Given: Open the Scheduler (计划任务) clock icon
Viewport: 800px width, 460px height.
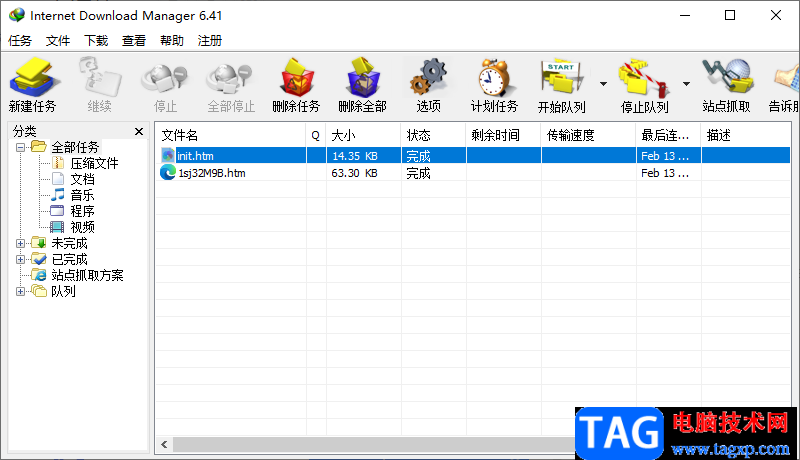Looking at the screenshot, I should click(494, 77).
